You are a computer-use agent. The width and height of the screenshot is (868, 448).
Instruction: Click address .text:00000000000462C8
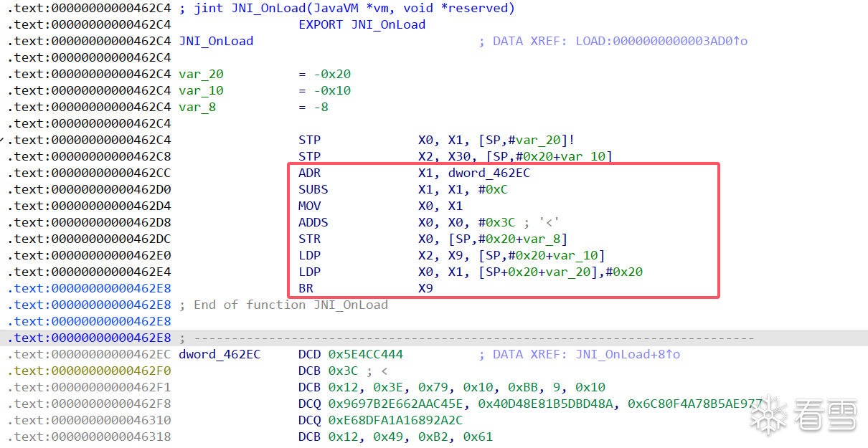[x=90, y=156]
